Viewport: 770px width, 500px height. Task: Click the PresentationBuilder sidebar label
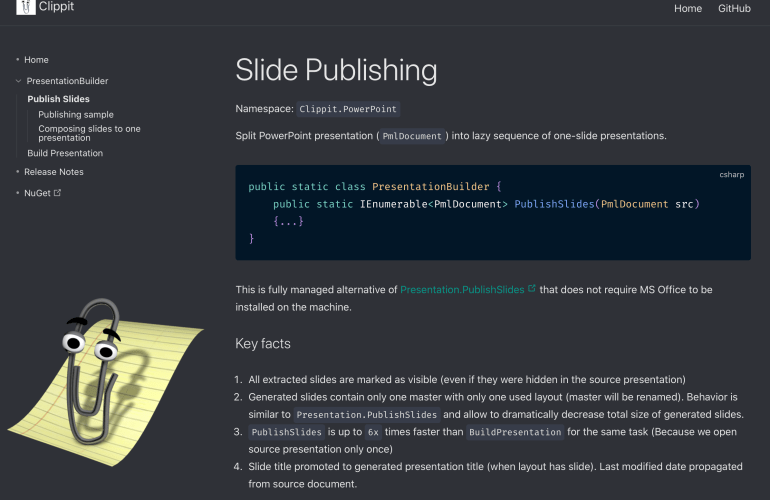(67, 81)
